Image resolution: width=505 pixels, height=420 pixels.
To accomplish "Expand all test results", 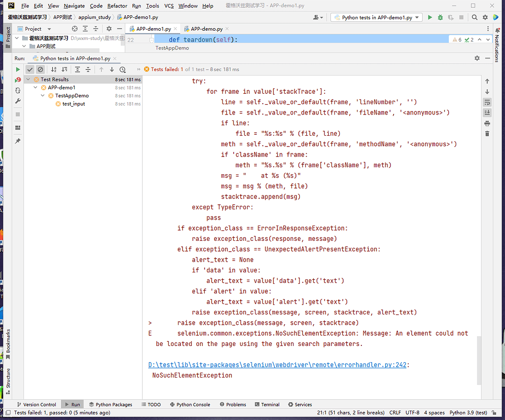I will pos(77,69).
